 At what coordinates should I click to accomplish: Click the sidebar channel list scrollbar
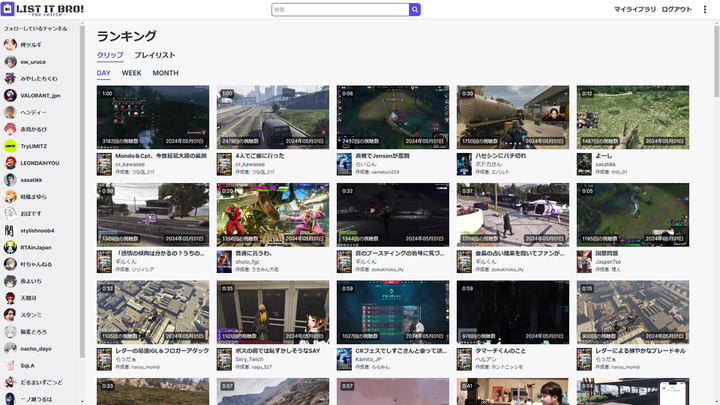coord(82,191)
